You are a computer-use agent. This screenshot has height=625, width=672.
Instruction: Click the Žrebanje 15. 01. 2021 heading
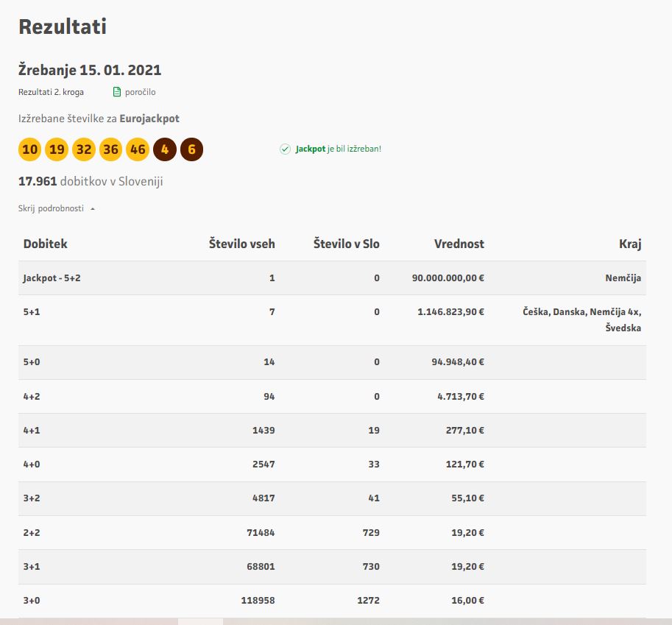90,70
